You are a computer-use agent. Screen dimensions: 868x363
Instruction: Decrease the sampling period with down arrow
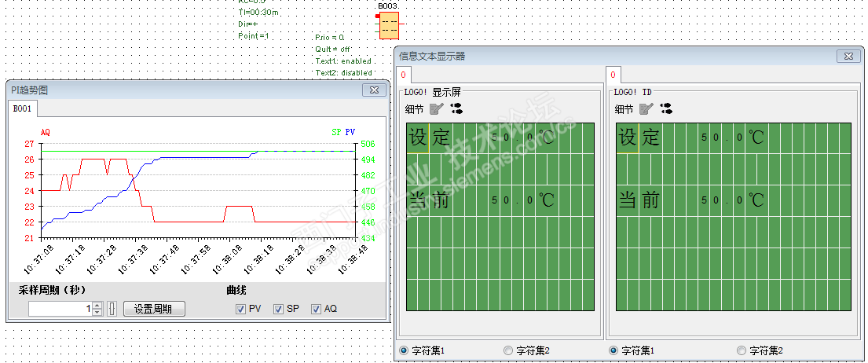click(x=97, y=312)
